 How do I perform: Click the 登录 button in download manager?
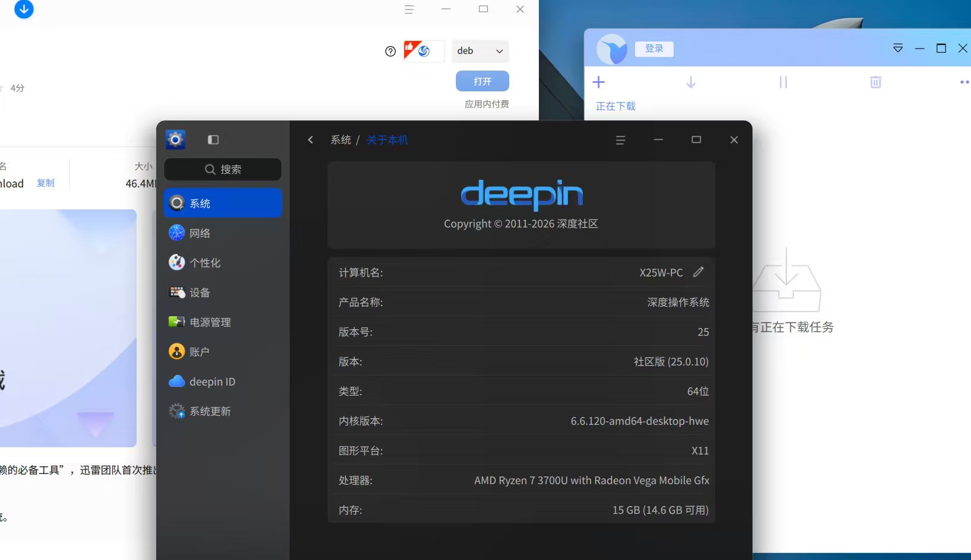point(654,49)
